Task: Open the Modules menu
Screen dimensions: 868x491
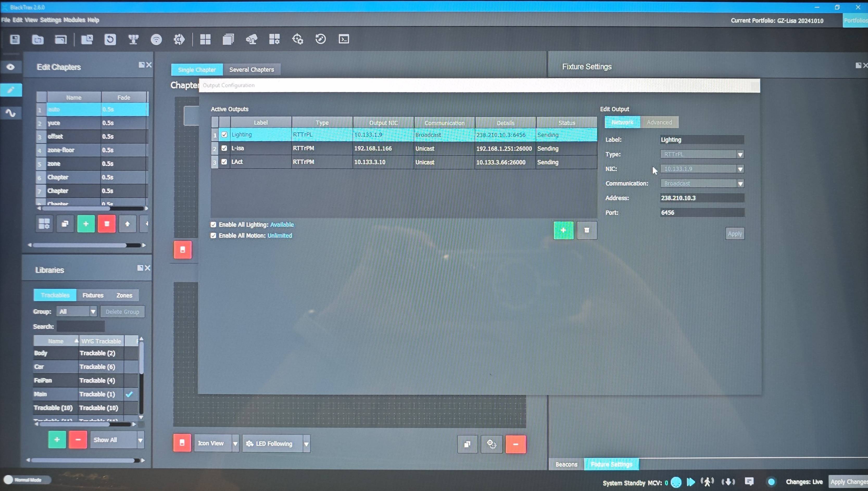Action: tap(74, 20)
